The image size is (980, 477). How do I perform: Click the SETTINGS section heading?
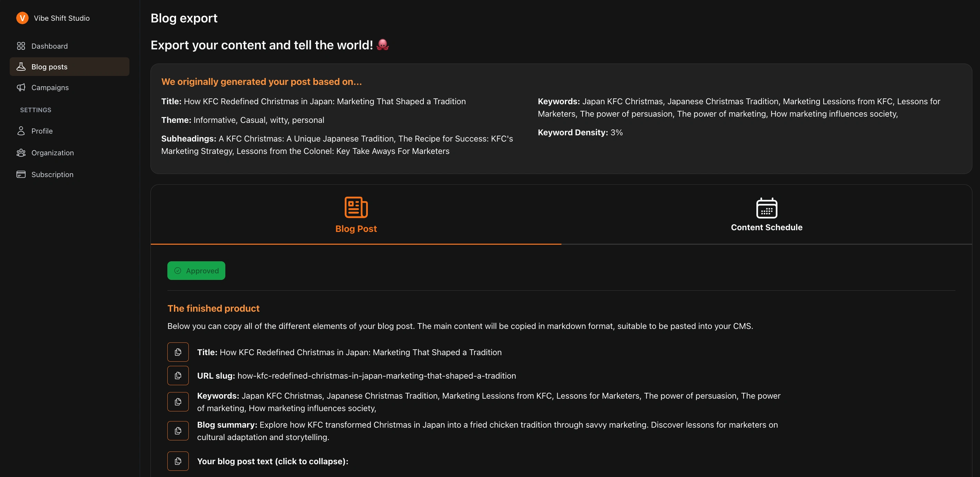point(36,110)
